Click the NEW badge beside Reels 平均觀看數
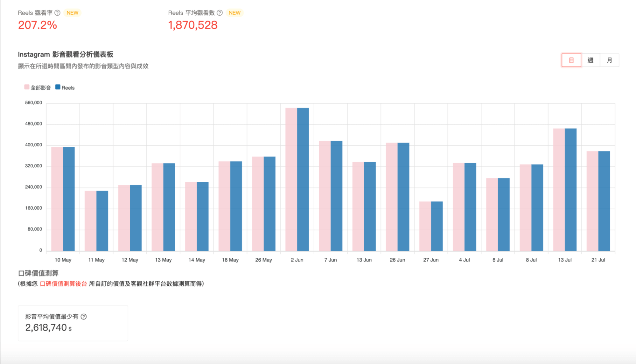 234,13
